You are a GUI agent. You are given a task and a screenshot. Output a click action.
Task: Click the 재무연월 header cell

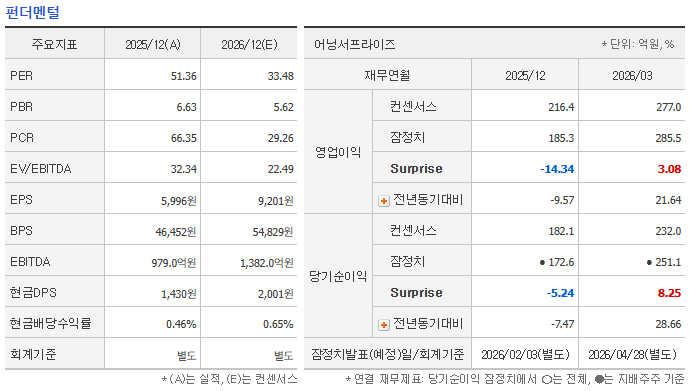tap(387, 76)
